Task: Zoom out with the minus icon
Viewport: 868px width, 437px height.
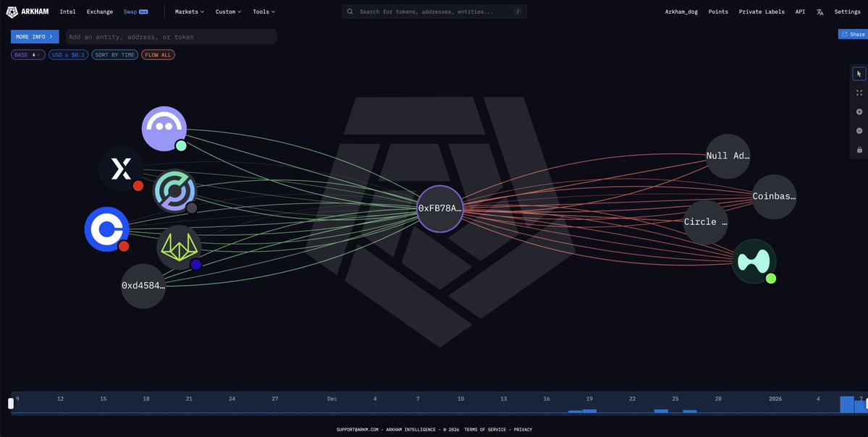Action: point(859,131)
